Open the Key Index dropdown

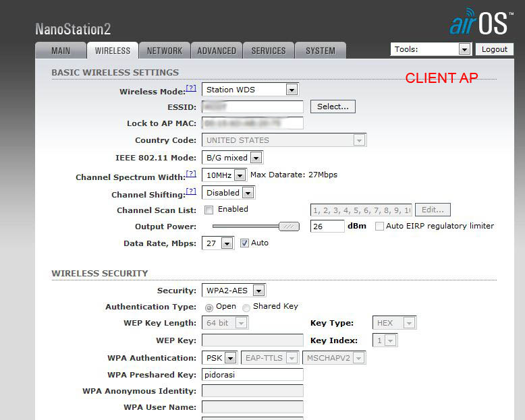point(385,340)
